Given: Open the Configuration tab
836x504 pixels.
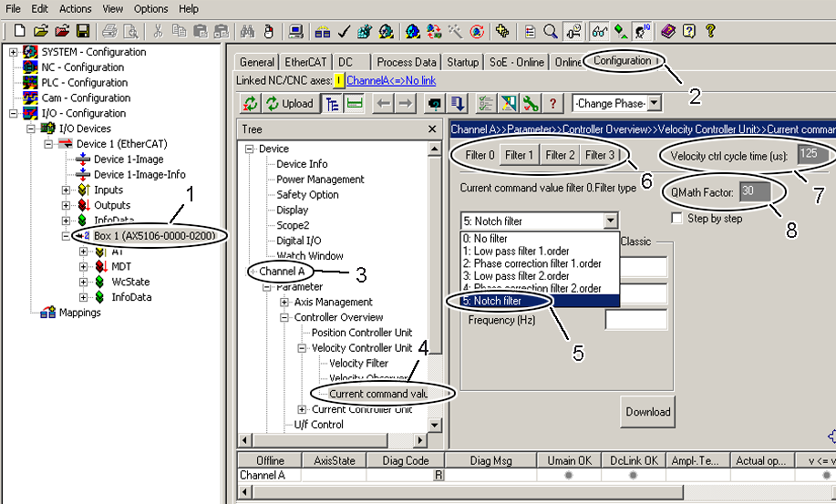Looking at the screenshot, I should pyautogui.click(x=622, y=61).
